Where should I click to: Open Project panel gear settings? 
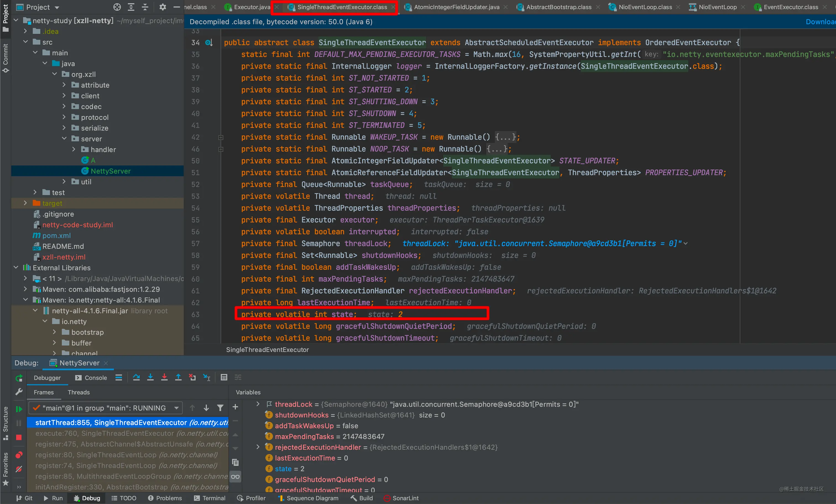click(163, 7)
